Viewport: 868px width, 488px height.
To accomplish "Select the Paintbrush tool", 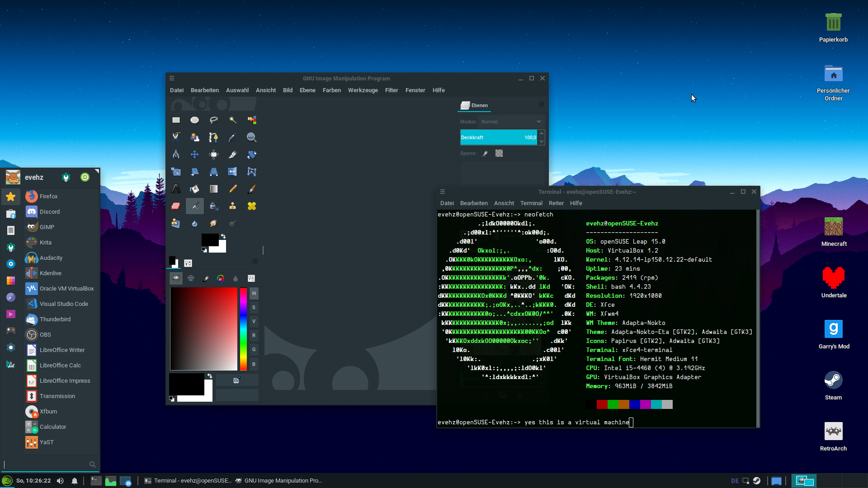I will click(252, 189).
